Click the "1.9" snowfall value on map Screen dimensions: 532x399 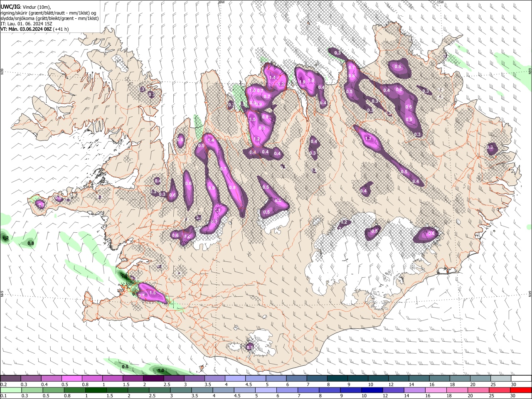tap(303, 82)
